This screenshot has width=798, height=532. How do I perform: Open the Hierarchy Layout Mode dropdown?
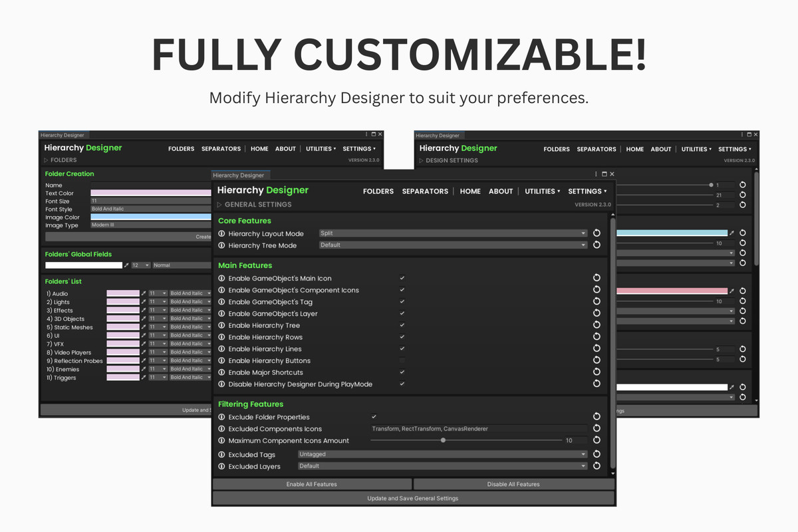pyautogui.click(x=453, y=233)
